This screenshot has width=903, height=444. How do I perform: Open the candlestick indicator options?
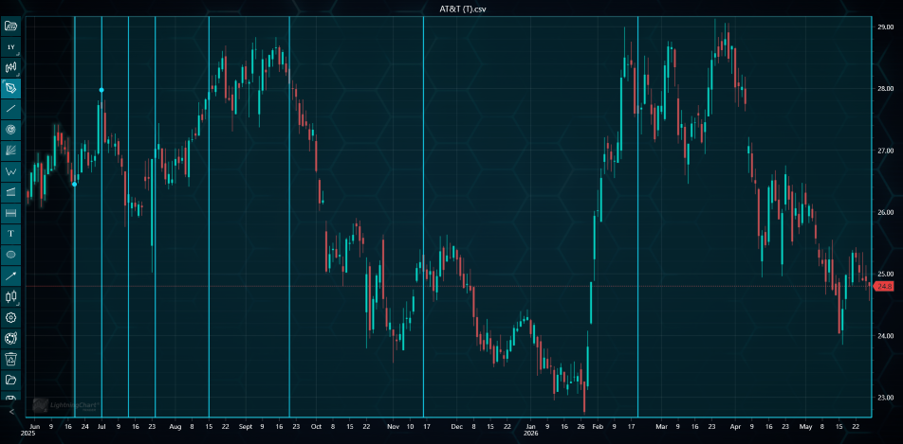[x=11, y=296]
